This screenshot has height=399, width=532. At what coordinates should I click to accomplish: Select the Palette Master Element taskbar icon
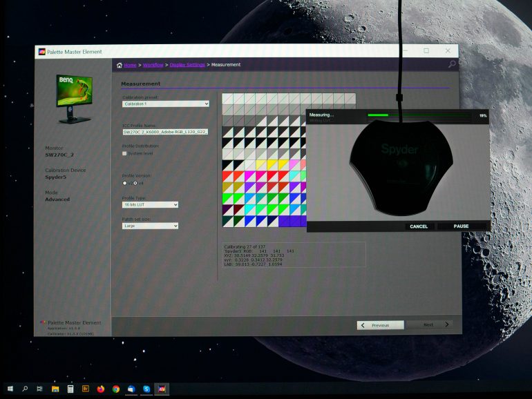pos(162,389)
